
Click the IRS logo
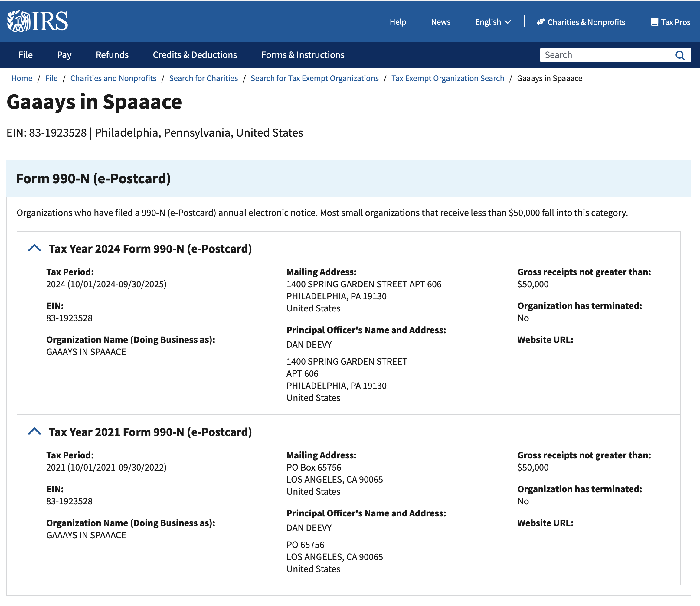coord(38,21)
